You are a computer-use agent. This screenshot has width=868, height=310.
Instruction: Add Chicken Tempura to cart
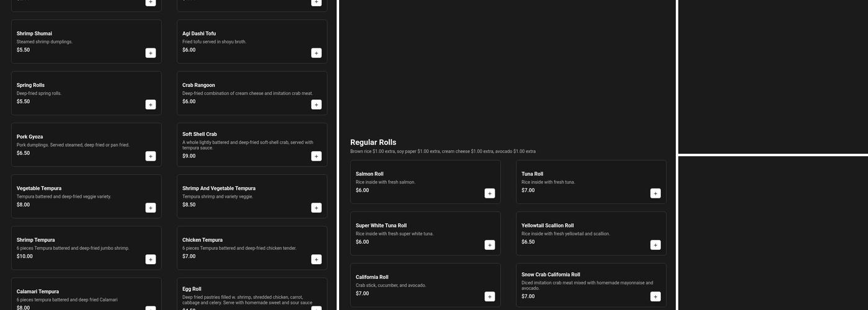coord(316,259)
